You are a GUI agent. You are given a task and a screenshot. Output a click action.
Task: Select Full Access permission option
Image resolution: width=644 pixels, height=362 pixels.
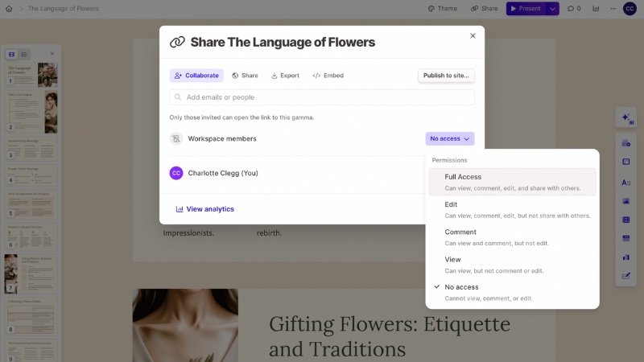pyautogui.click(x=512, y=182)
